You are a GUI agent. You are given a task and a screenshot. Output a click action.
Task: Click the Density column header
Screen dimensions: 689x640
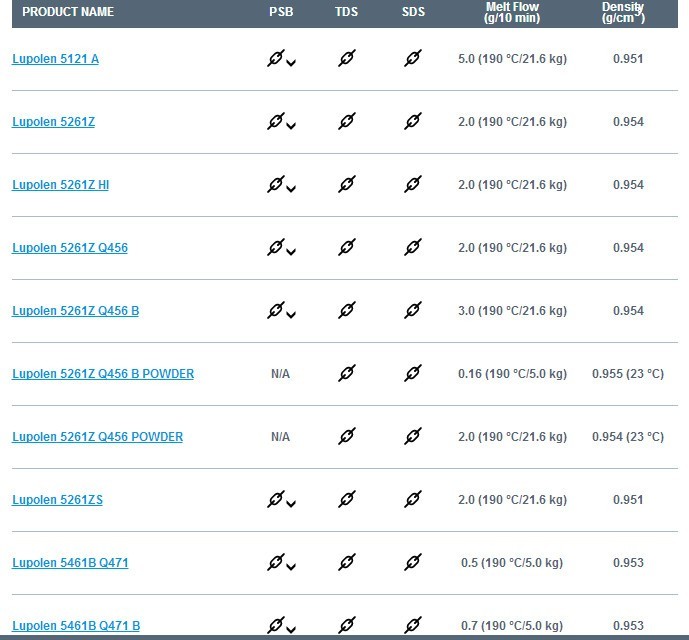[623, 12]
